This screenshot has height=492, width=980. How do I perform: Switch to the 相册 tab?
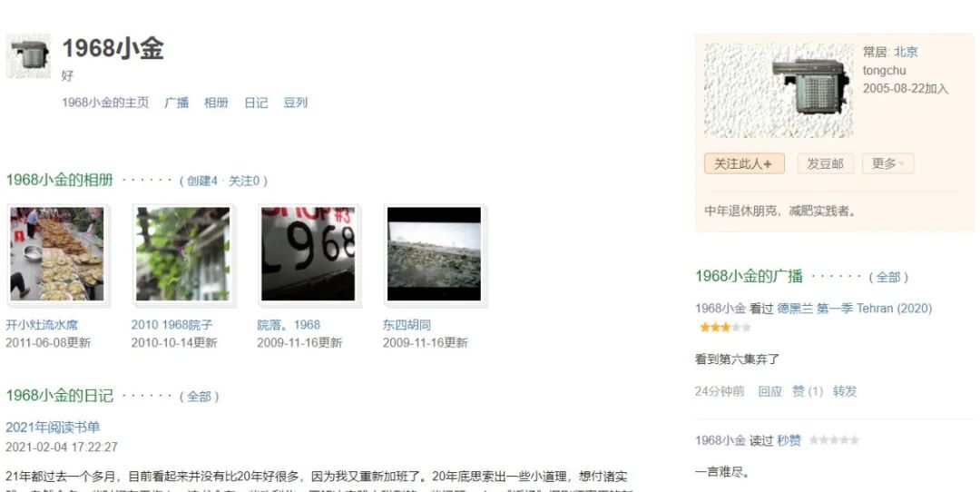pos(216,103)
